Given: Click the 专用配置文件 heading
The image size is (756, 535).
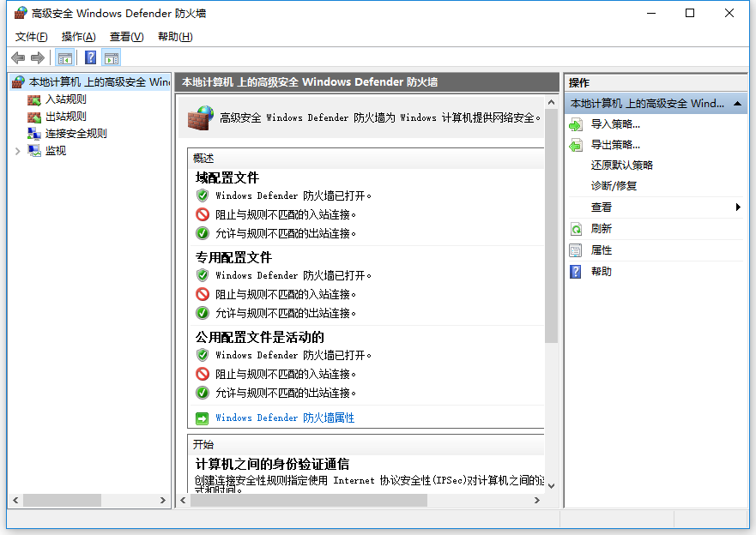Looking at the screenshot, I should click(x=233, y=257).
